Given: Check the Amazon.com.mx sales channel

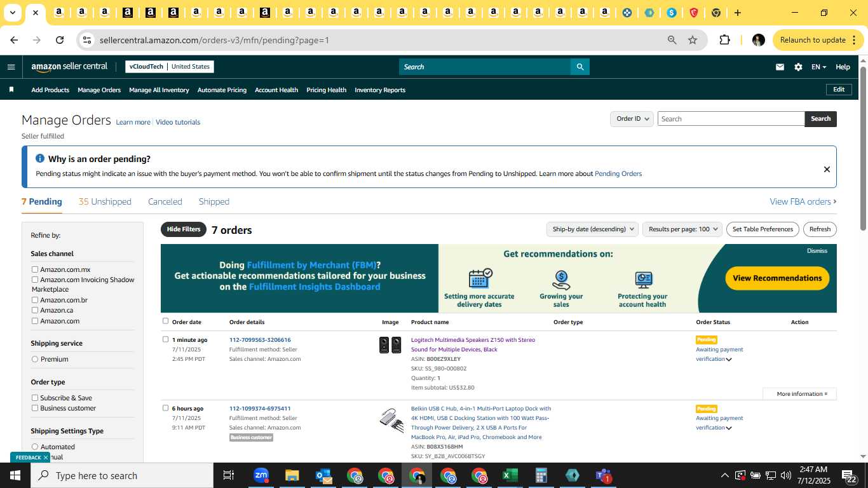Looking at the screenshot, I should point(35,269).
